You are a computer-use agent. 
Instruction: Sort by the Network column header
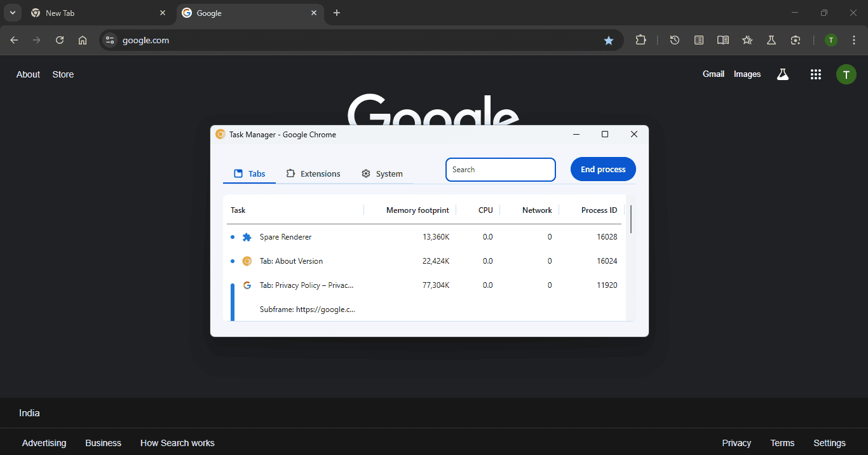[x=537, y=210]
